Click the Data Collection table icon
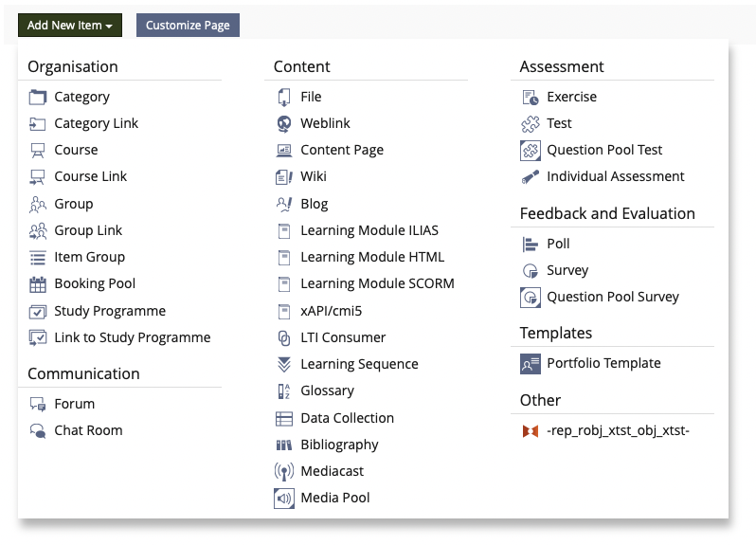 click(x=284, y=418)
